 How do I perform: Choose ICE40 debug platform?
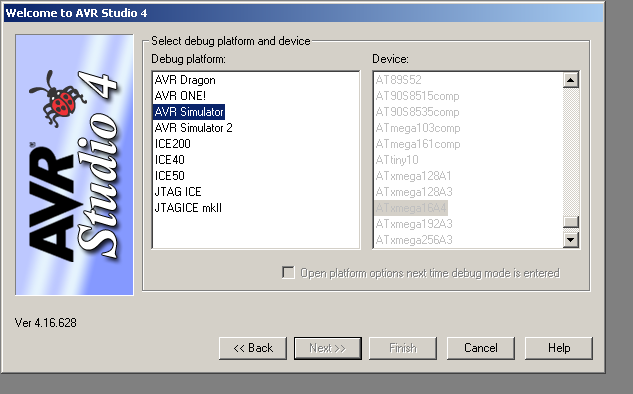[x=170, y=160]
